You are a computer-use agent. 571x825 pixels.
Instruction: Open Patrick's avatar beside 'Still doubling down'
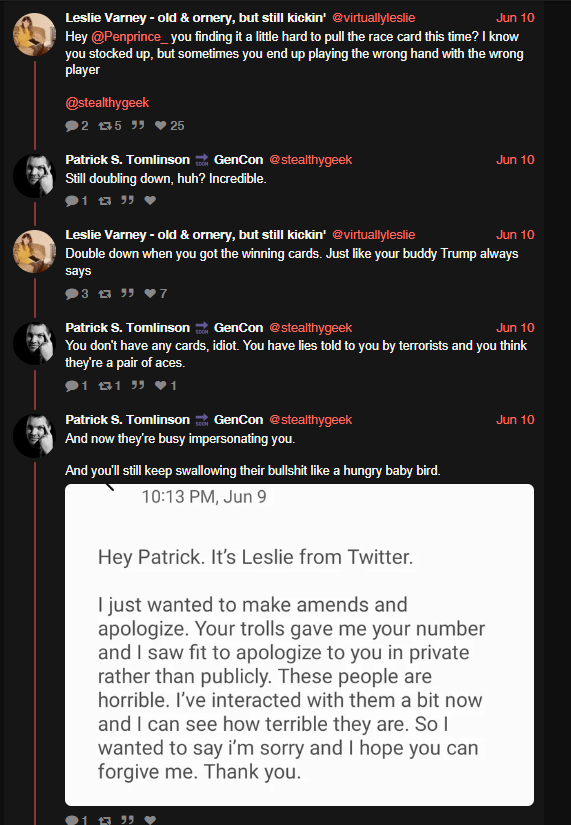click(34, 176)
